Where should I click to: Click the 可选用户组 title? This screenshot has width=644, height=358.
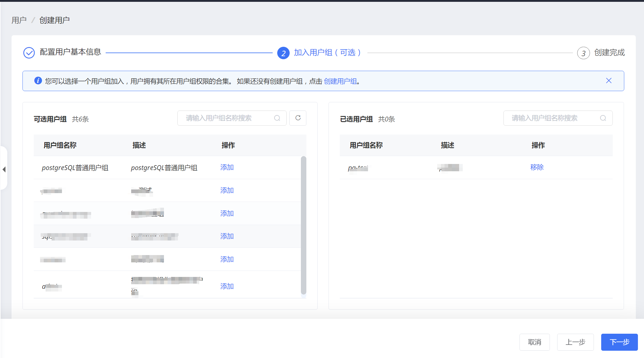click(50, 119)
